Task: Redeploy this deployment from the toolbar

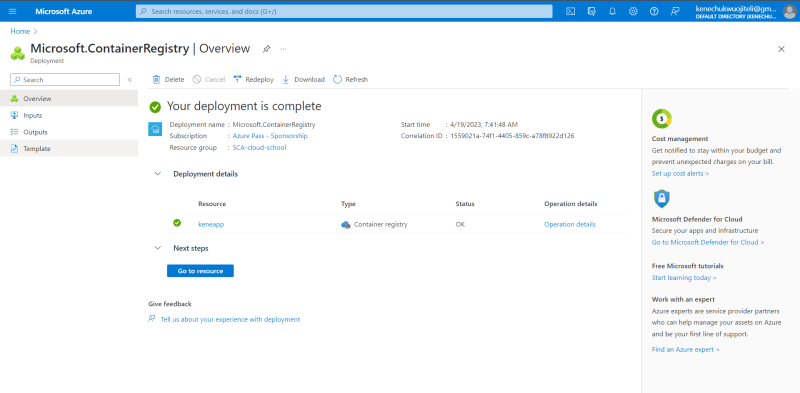Action: [x=254, y=80]
